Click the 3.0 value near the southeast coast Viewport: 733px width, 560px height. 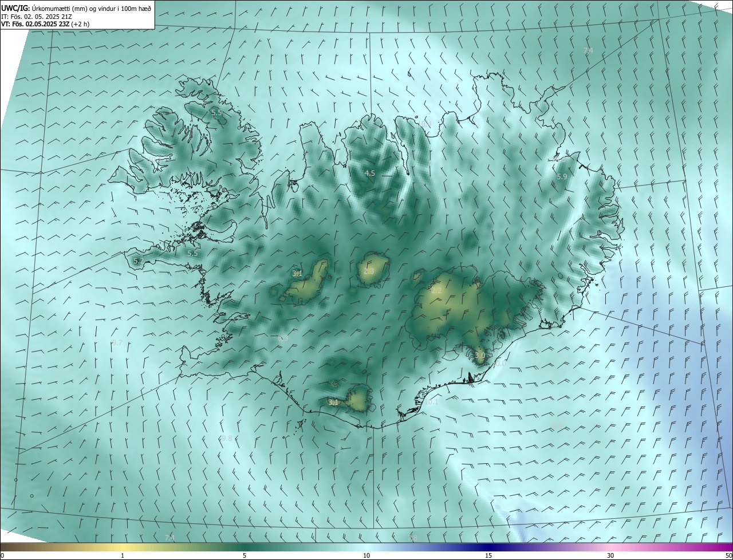(x=480, y=355)
